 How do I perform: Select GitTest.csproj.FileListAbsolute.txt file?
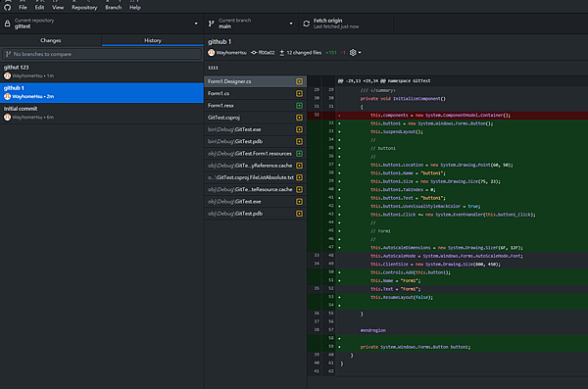[x=256, y=177]
